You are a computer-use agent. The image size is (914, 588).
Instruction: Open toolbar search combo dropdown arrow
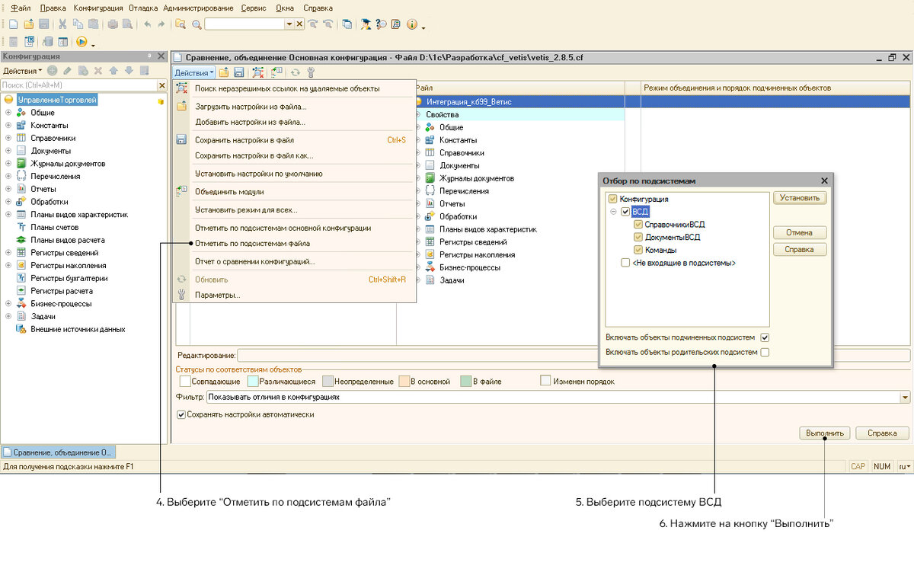[x=289, y=24]
